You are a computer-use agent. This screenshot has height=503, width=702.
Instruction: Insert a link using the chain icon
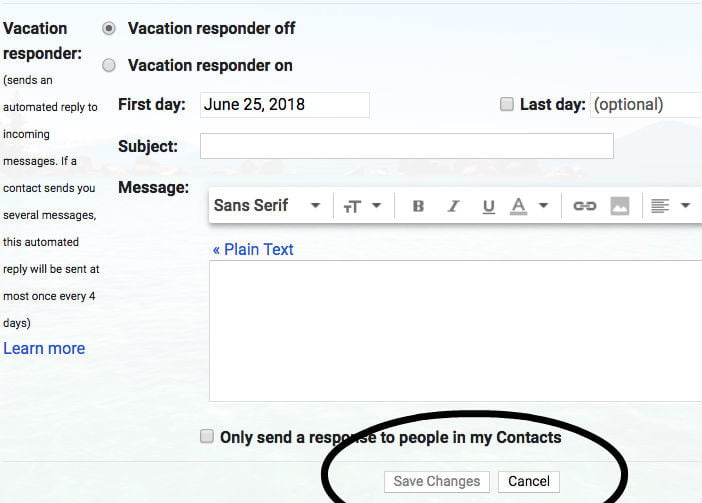click(x=585, y=206)
